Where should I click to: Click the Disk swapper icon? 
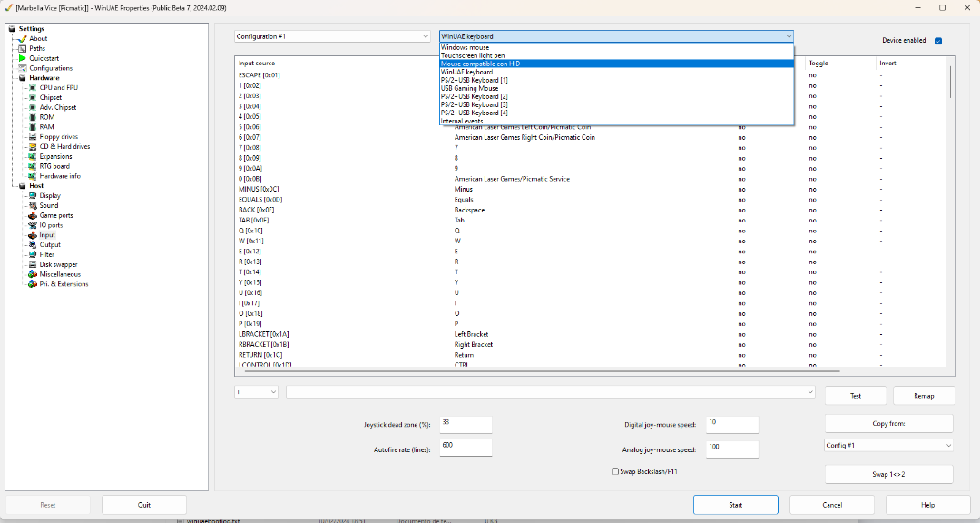coord(33,264)
